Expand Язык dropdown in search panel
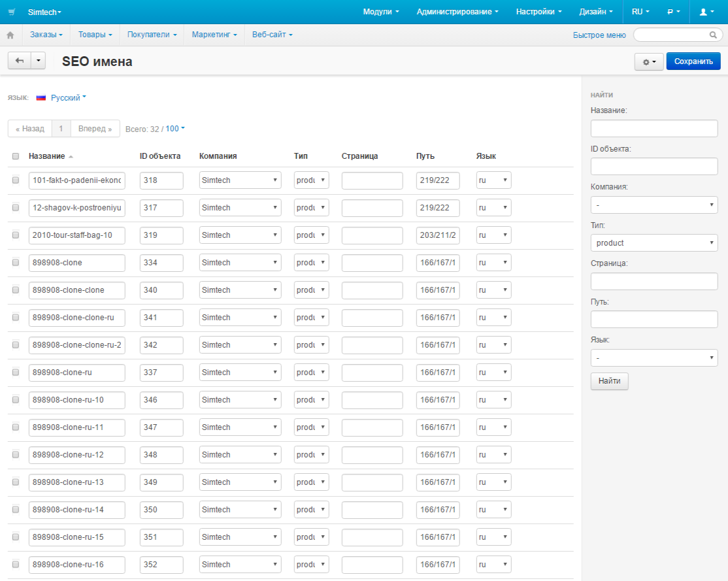 point(654,358)
